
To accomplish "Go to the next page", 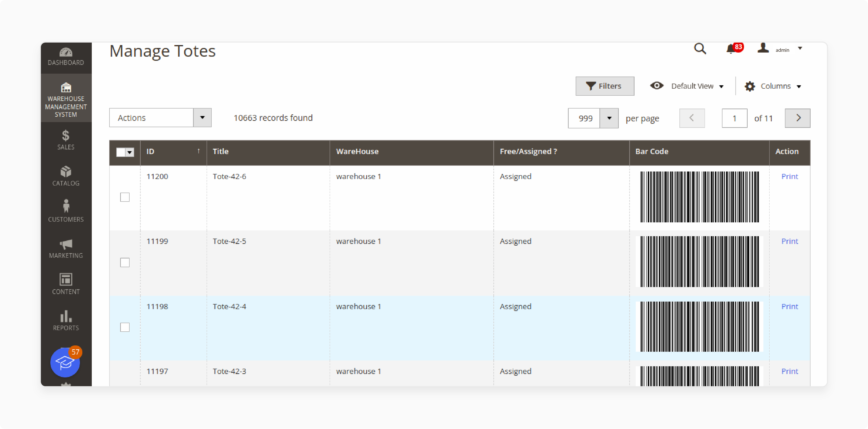I will (x=798, y=118).
